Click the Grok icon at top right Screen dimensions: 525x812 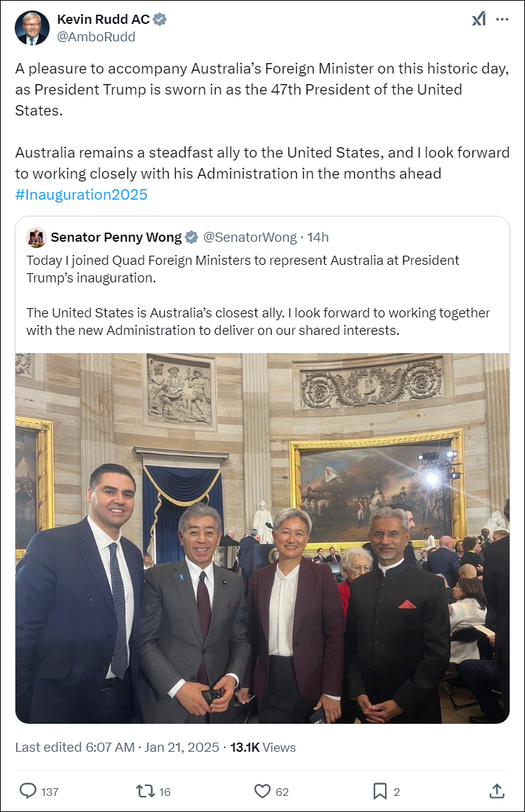[479, 20]
